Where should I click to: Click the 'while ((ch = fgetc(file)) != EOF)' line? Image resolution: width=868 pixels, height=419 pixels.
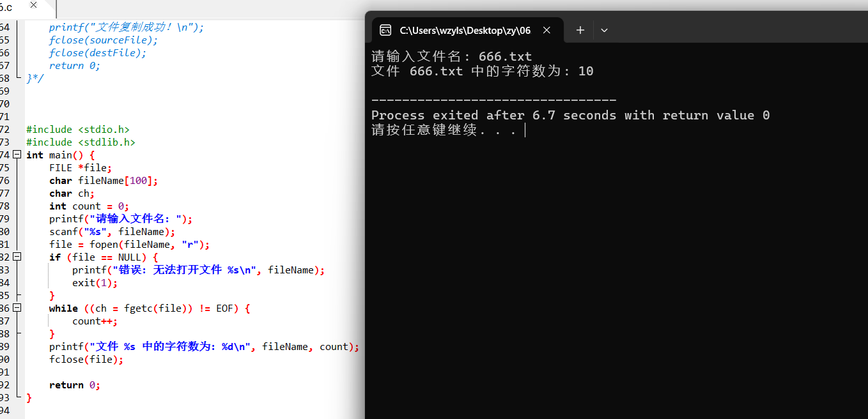[x=150, y=308]
